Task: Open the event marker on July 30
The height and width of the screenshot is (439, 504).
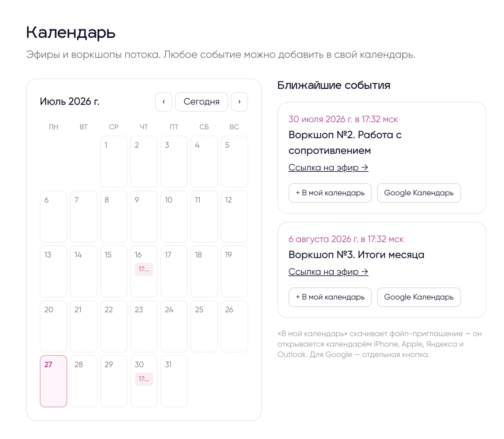Action: tap(144, 379)
